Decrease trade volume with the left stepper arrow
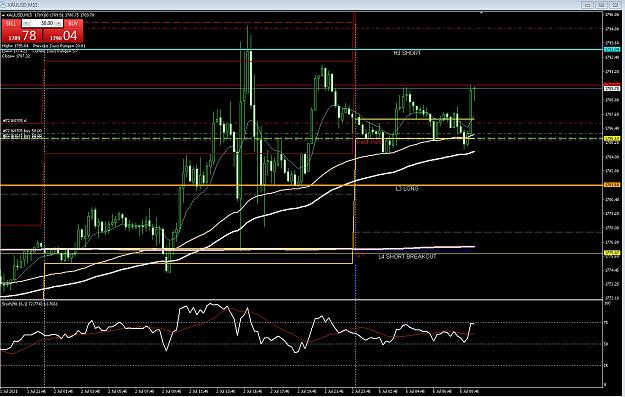The image size is (625, 397). tap(26, 24)
